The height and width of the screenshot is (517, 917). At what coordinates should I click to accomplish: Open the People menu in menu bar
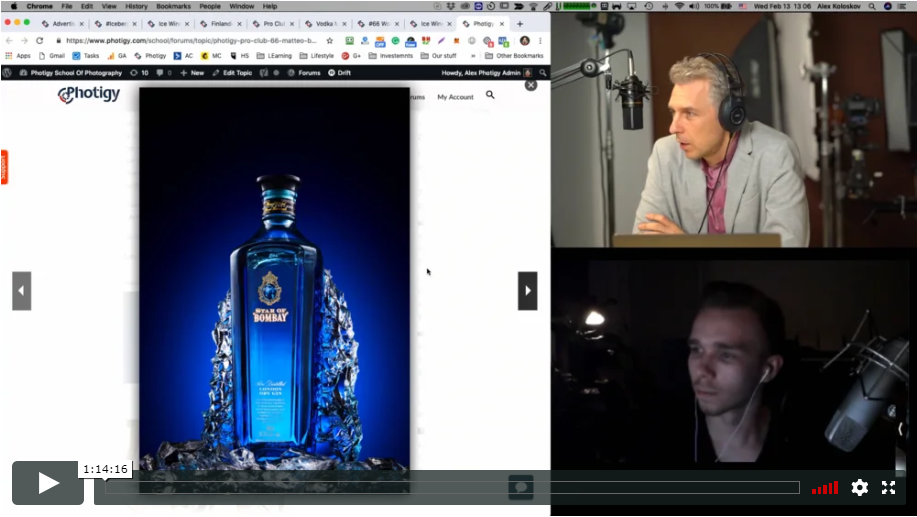click(x=210, y=6)
